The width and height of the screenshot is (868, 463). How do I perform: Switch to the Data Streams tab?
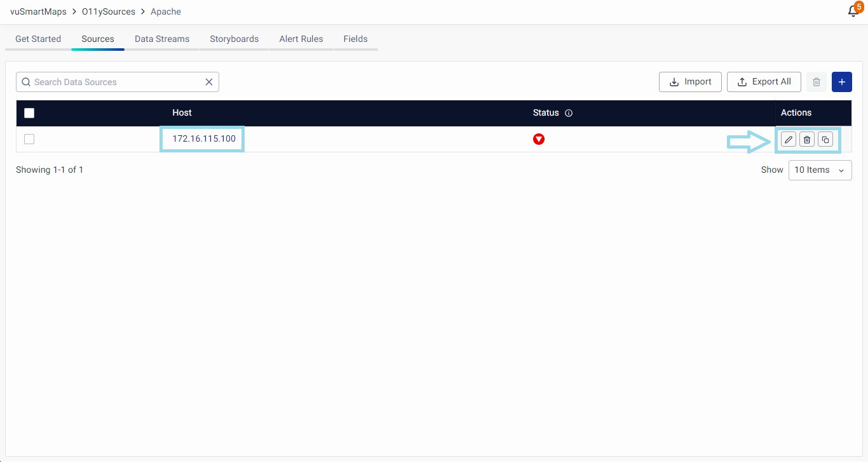[x=162, y=39]
